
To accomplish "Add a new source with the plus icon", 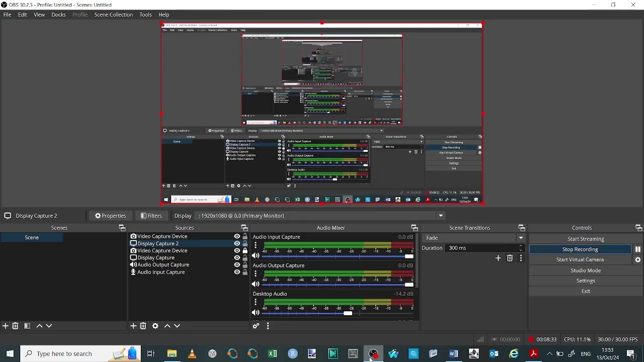I will coord(133,326).
